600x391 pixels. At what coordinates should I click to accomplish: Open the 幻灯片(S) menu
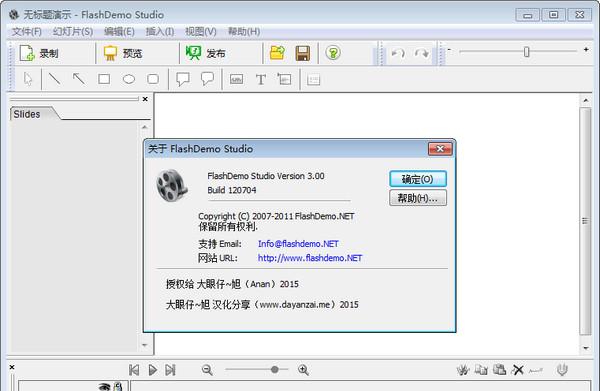(73, 31)
